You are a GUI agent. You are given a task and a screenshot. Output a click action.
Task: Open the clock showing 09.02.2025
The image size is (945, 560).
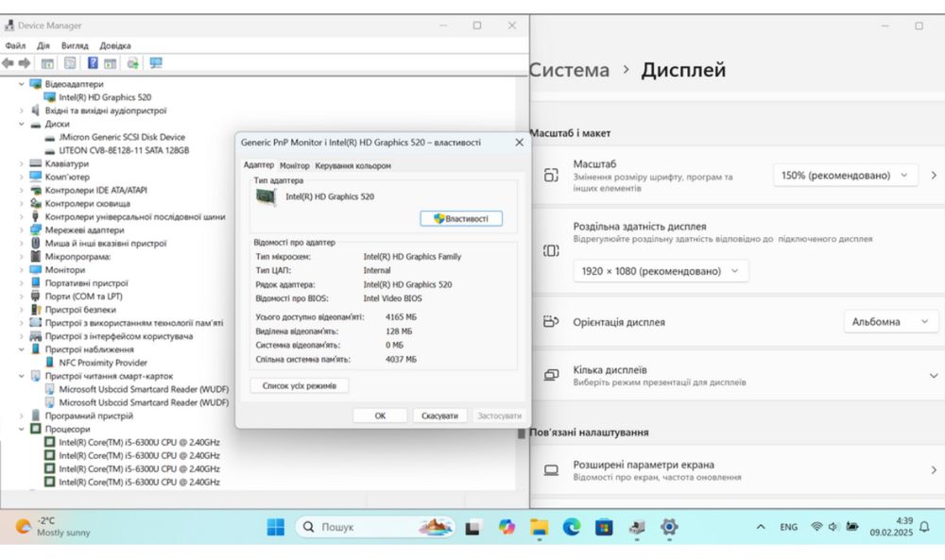point(891,526)
